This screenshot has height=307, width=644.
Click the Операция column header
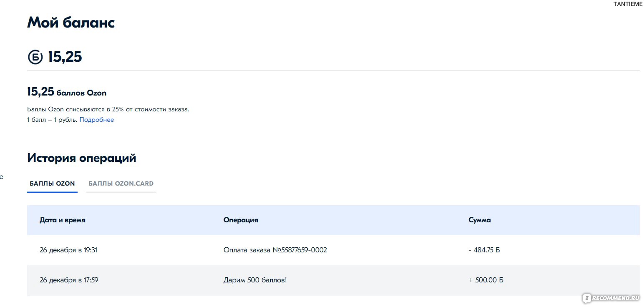pyautogui.click(x=241, y=220)
